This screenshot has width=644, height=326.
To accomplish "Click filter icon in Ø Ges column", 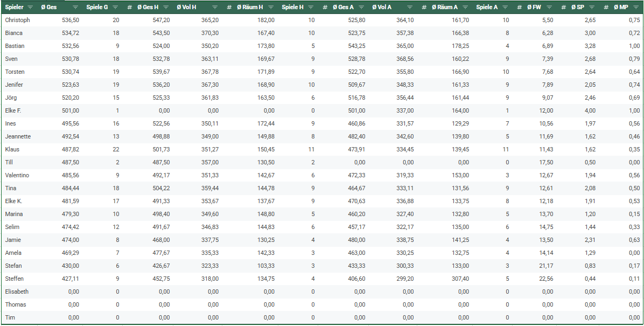I will point(75,8).
